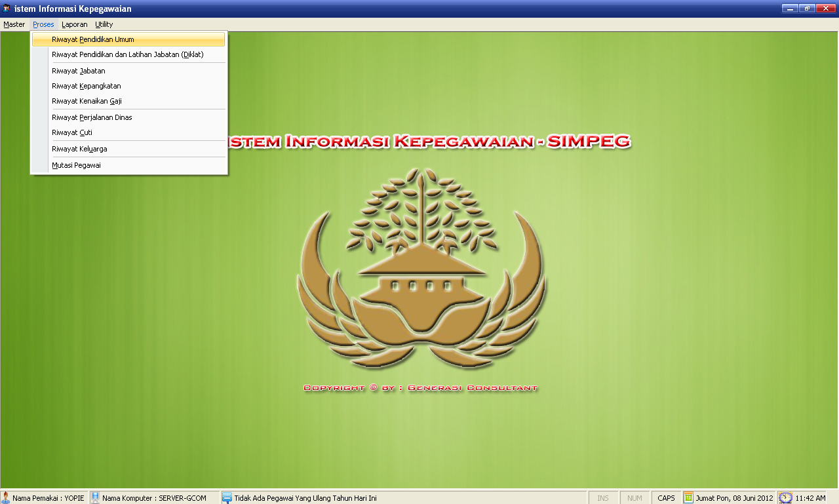Image resolution: width=839 pixels, height=504 pixels.
Task: Click the clock icon in status bar
Action: 785,497
